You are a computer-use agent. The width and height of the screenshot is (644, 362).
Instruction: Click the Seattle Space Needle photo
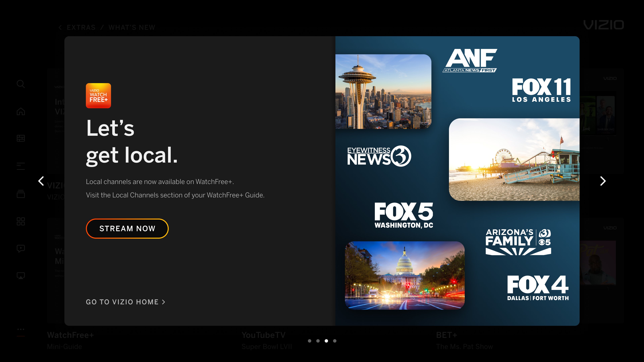pos(383,92)
